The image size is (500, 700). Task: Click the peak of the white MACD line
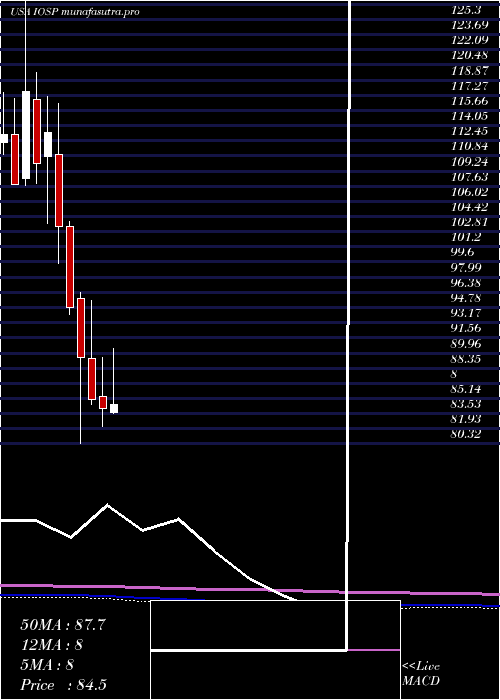[x=107, y=505]
